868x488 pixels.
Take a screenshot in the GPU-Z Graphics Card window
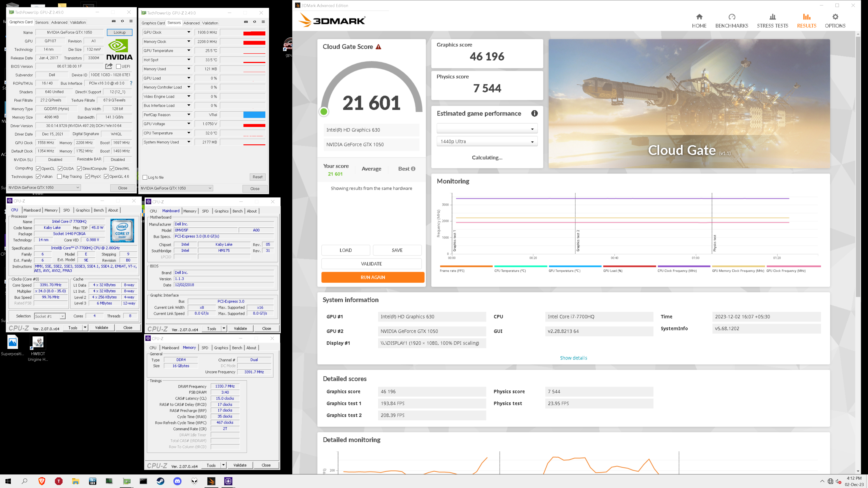tap(113, 21)
